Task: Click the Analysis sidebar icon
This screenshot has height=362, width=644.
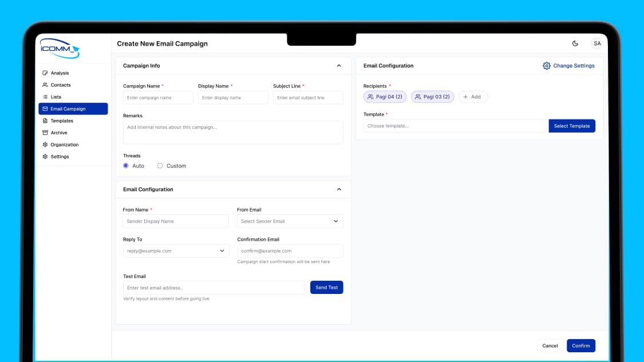Action: click(x=45, y=73)
